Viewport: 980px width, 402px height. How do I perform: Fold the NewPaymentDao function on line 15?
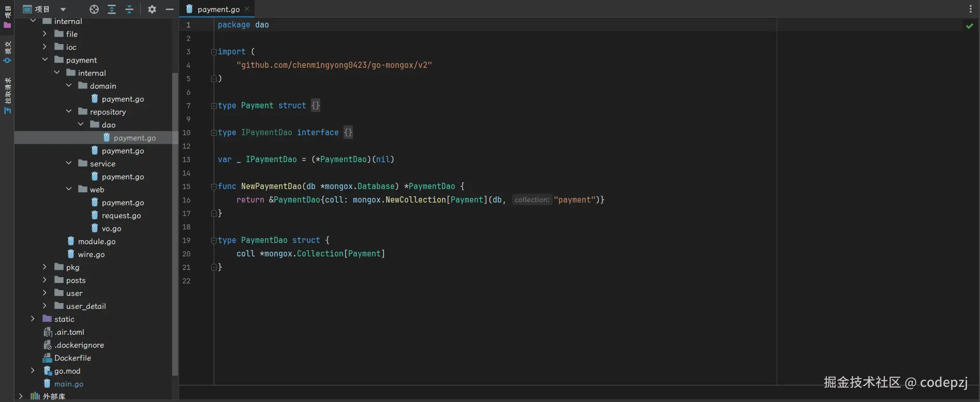pos(214,186)
